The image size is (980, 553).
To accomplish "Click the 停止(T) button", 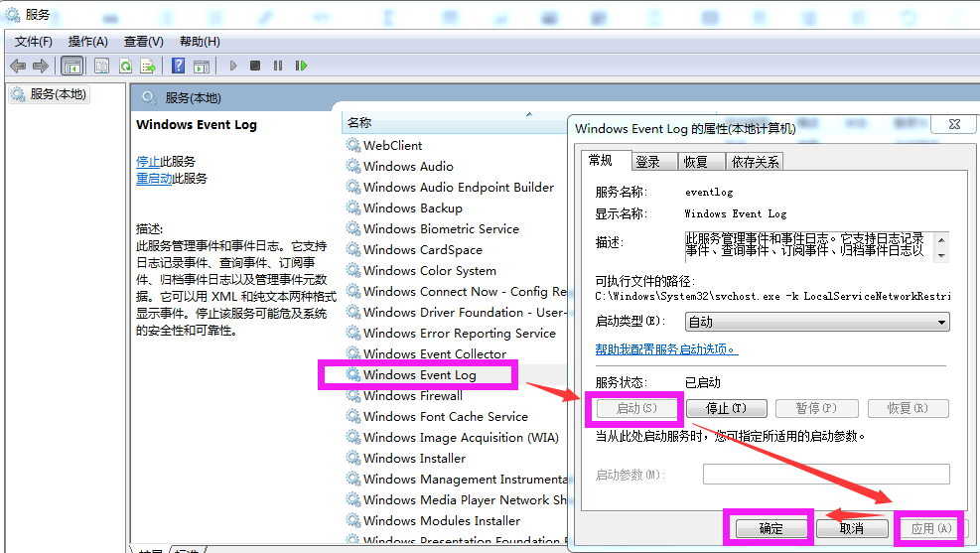I will pyautogui.click(x=726, y=409).
